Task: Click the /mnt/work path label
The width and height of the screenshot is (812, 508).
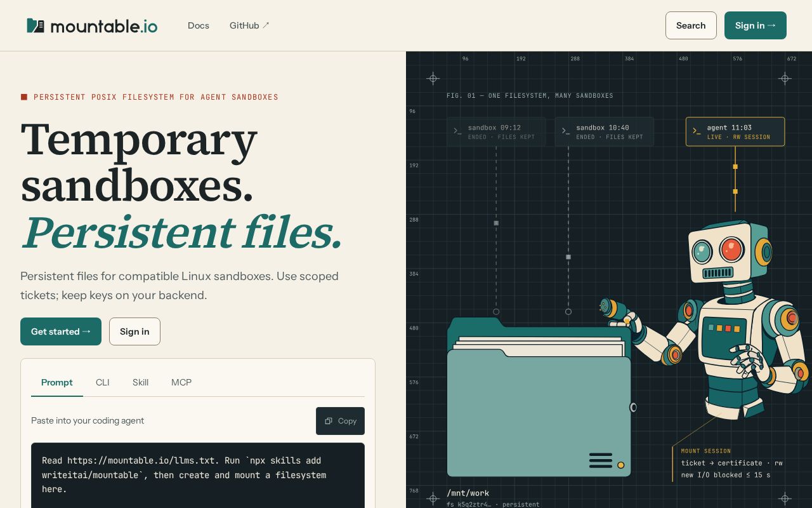Action: click(x=468, y=493)
